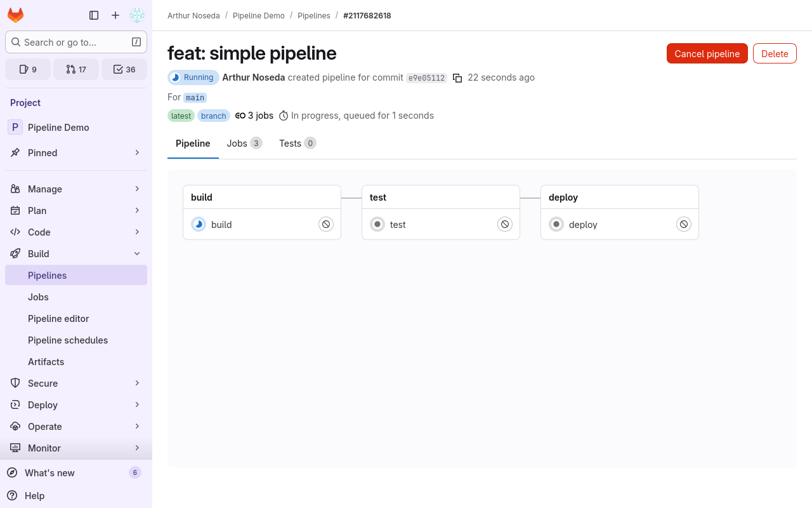Screen dimensions: 812x508
Task: Click the Running pipeline status badge
Action: [193, 77]
